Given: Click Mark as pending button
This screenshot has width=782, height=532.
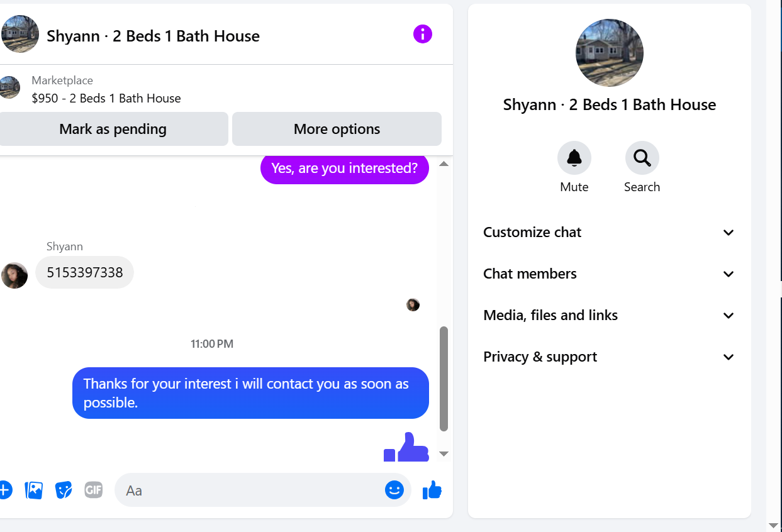Looking at the screenshot, I should (x=113, y=130).
